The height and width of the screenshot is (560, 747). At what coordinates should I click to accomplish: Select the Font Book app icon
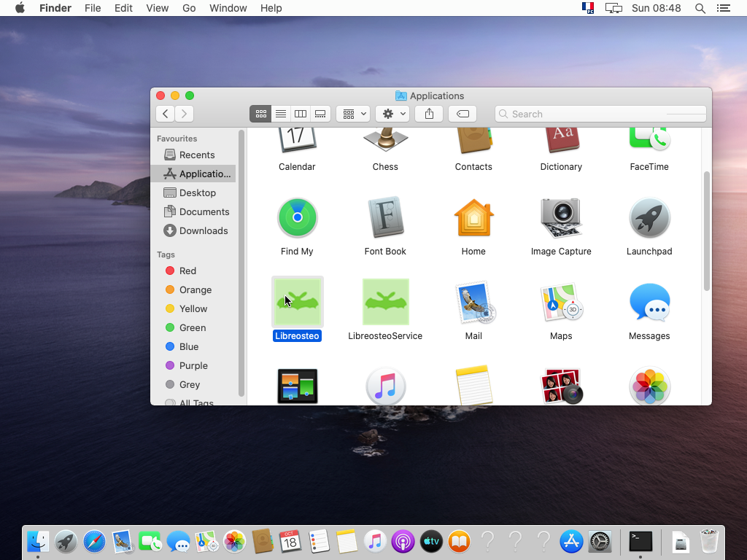[385, 217]
